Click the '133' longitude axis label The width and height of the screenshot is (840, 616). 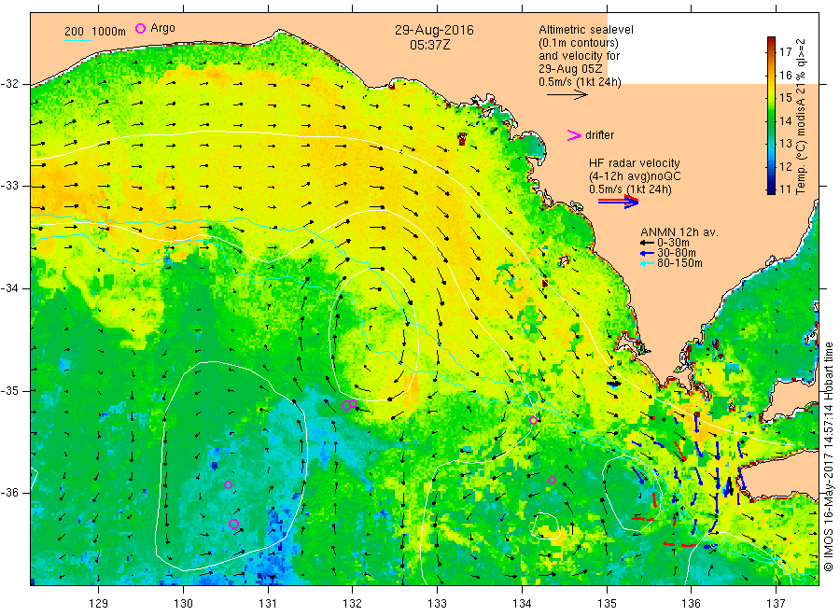click(x=437, y=604)
